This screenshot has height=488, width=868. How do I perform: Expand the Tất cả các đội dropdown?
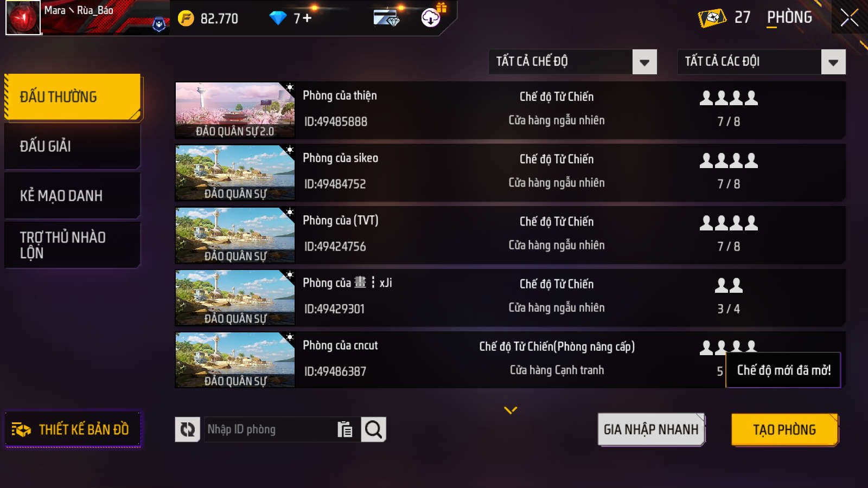(x=833, y=62)
